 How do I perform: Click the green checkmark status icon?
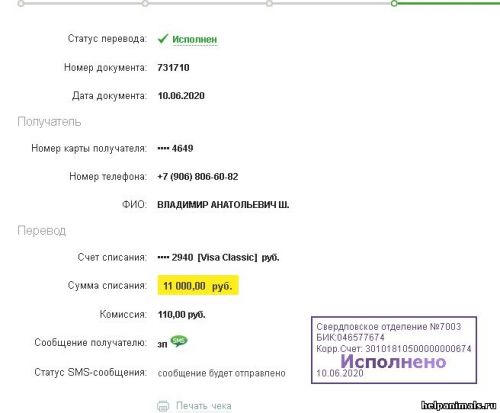[x=163, y=39]
